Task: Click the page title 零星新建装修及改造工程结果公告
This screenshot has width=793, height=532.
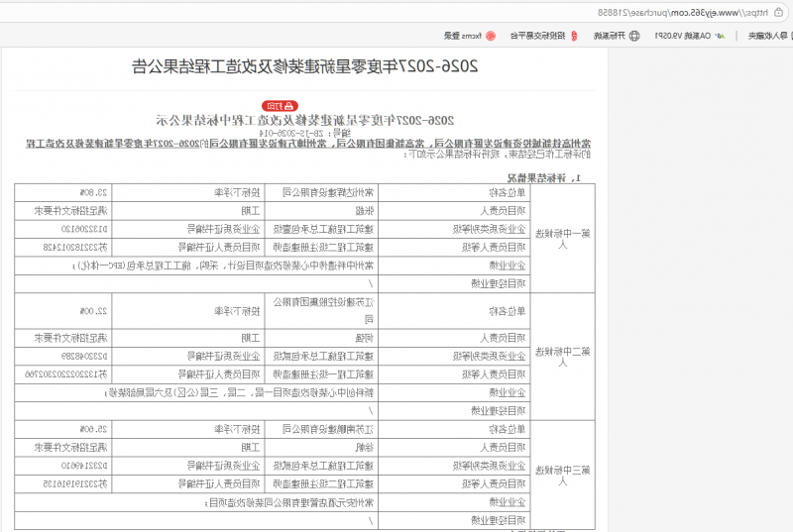Action: click(304, 66)
